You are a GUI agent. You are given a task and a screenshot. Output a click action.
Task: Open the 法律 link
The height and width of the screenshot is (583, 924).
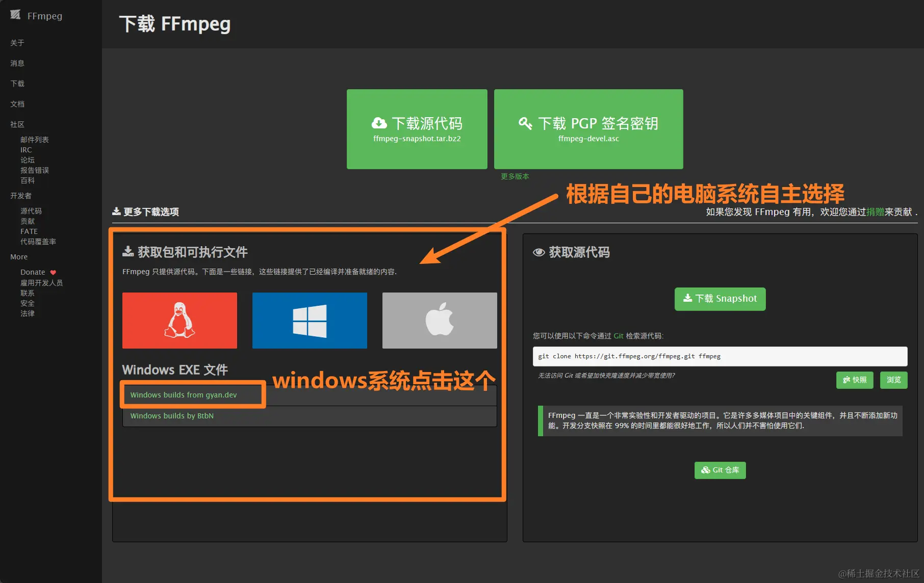click(28, 313)
